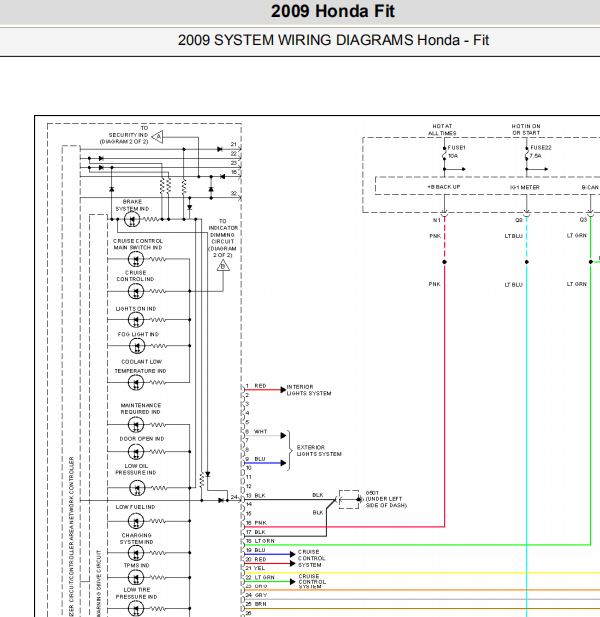Click pin 13 BLK wire label
600x617 pixels.
pos(260,495)
